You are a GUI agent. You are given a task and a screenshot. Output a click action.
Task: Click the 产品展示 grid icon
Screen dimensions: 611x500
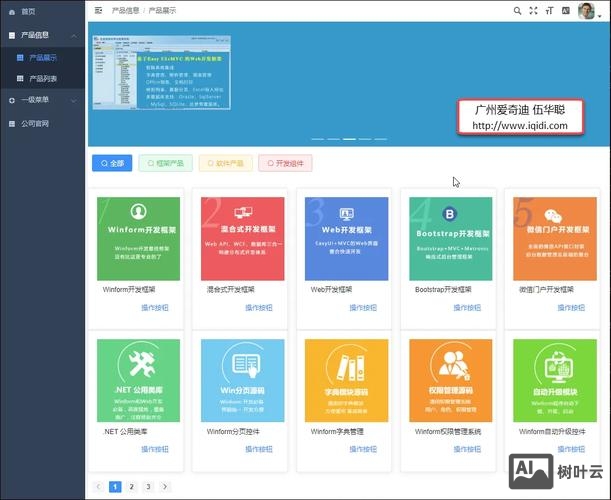point(20,58)
